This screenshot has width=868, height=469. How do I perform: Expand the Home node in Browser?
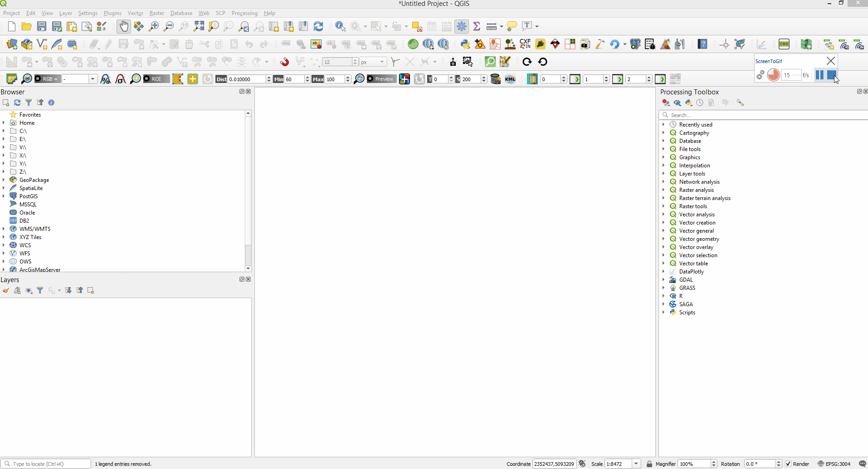tap(4, 122)
